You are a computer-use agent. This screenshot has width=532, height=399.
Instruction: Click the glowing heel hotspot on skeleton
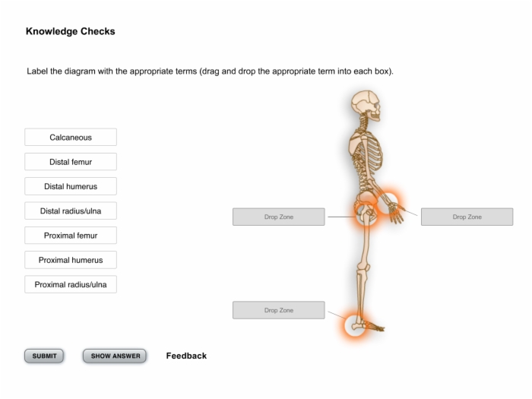pos(355,326)
